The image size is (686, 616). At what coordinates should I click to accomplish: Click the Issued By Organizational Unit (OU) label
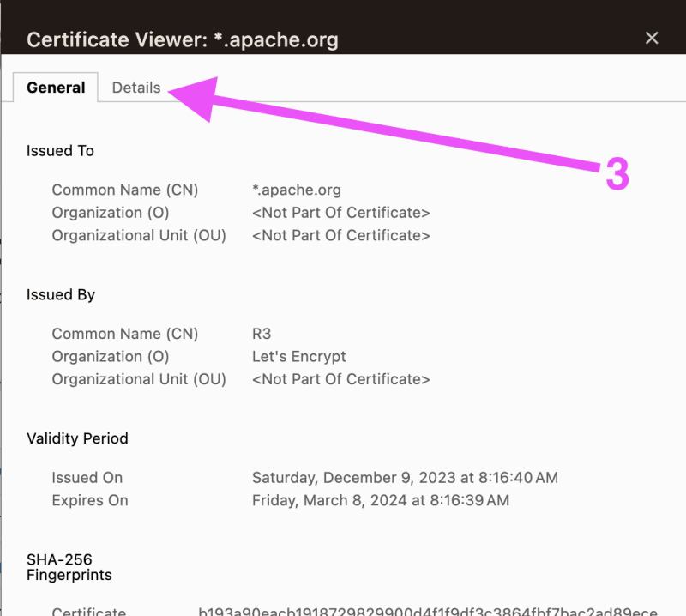coord(139,379)
